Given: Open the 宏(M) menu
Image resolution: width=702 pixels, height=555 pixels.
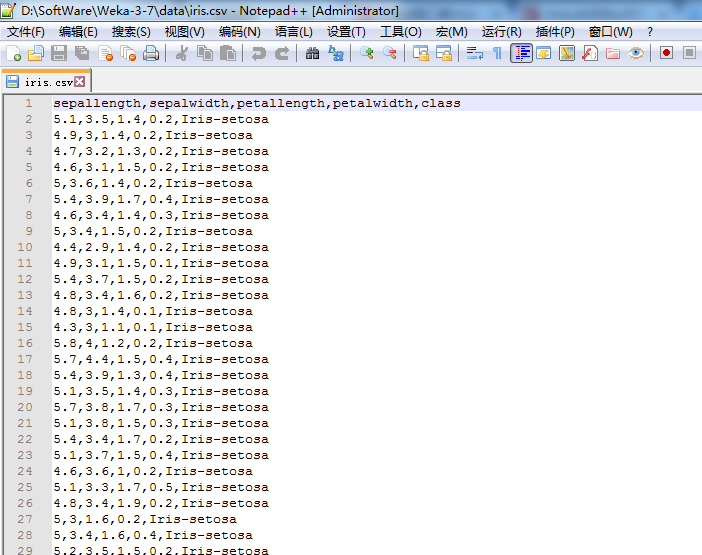Looking at the screenshot, I should tap(451, 32).
